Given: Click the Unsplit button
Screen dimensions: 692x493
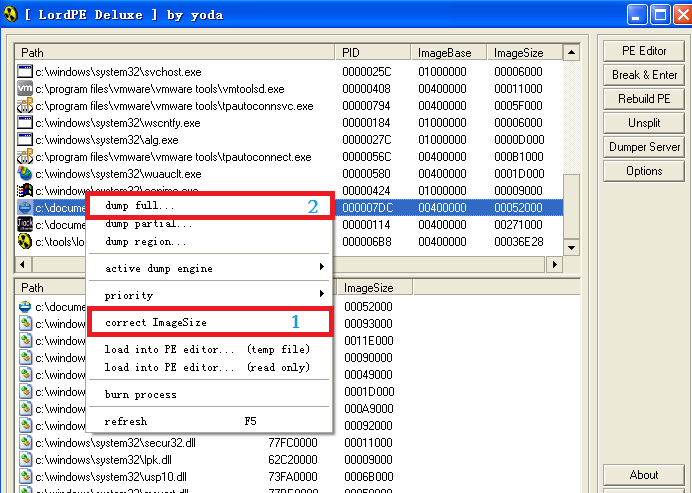Looking at the screenshot, I should click(x=644, y=123).
